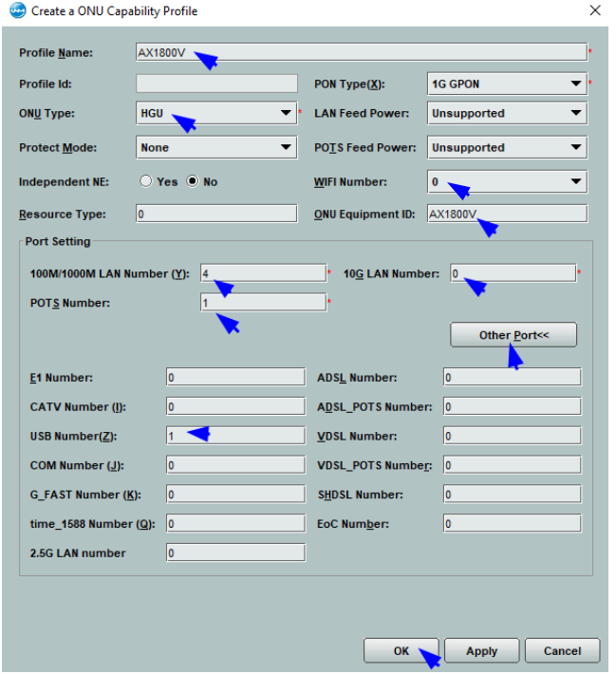Viewport: 616px width, 674px height.
Task: Click the Resource Type field
Action: click(x=216, y=214)
